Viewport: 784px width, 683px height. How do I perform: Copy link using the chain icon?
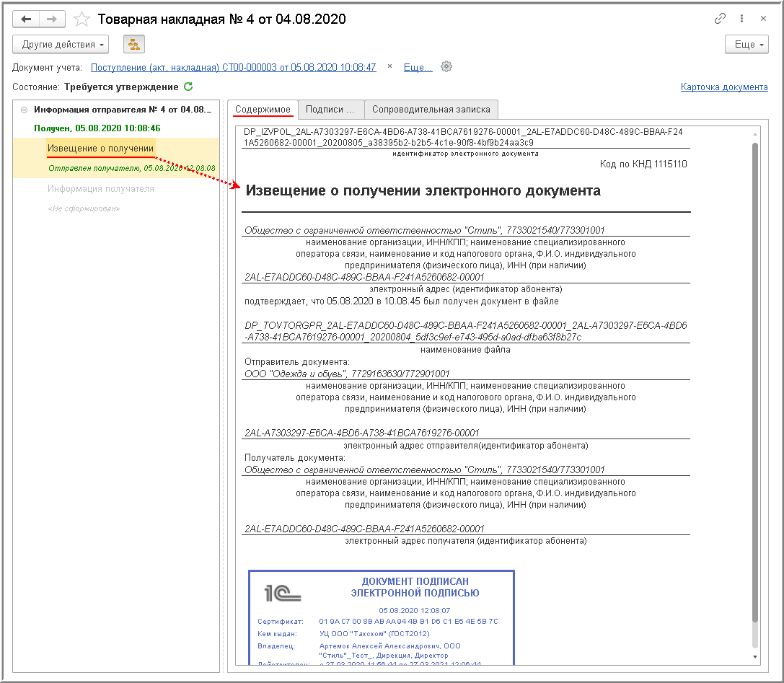[x=720, y=19]
